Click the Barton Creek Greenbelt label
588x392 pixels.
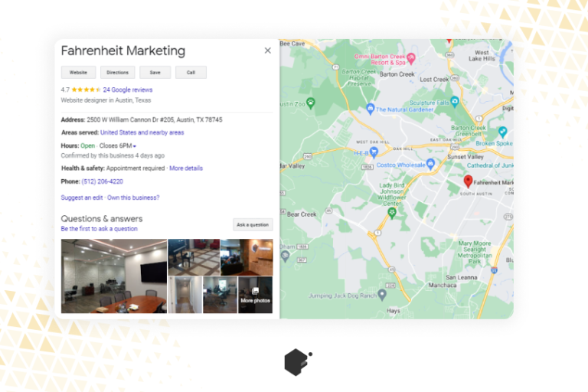tap(469, 131)
